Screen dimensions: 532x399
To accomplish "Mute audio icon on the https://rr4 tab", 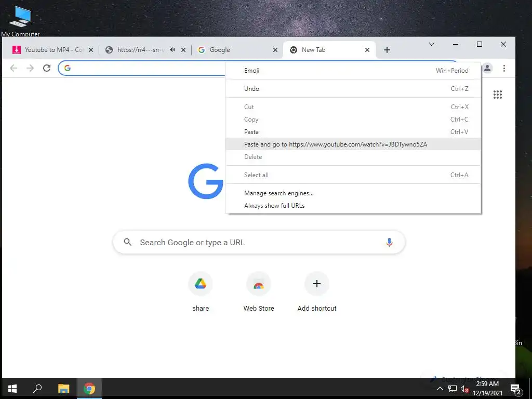I will tap(172, 50).
